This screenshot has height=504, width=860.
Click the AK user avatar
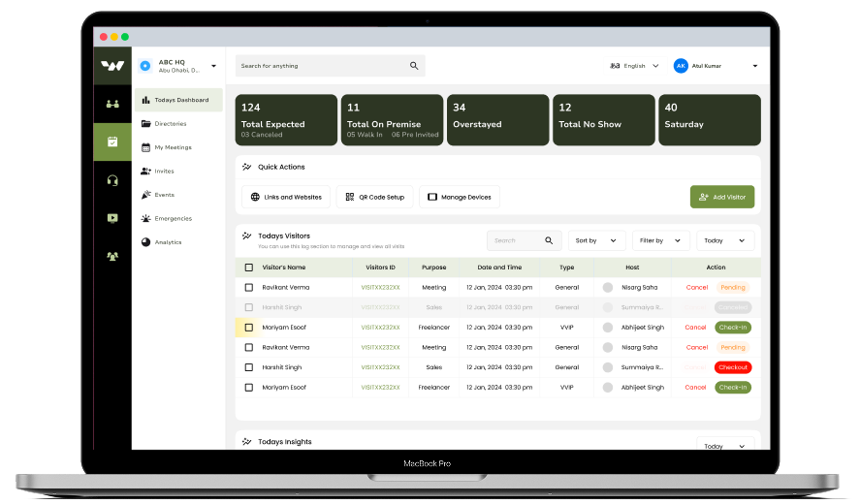[x=681, y=66]
